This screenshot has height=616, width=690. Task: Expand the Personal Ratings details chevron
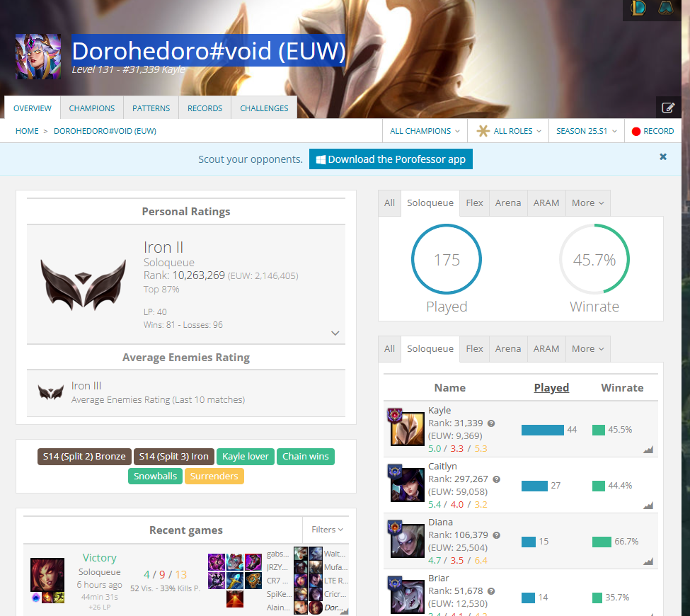click(335, 333)
